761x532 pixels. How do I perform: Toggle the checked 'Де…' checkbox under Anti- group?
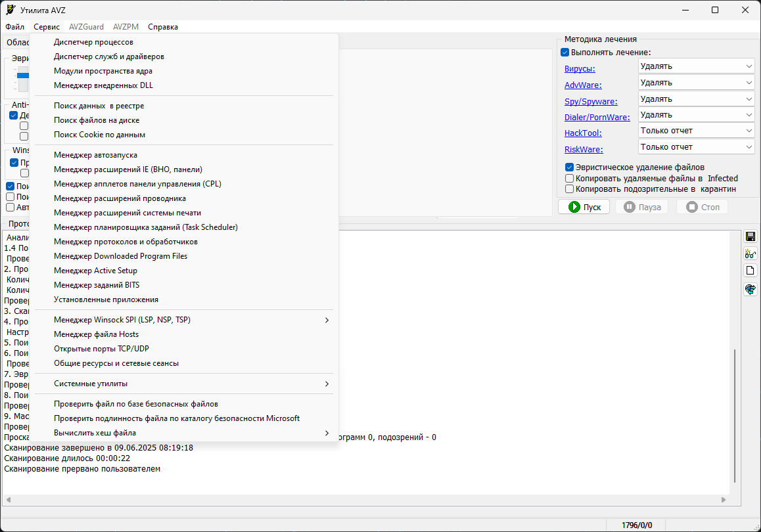(x=14, y=116)
